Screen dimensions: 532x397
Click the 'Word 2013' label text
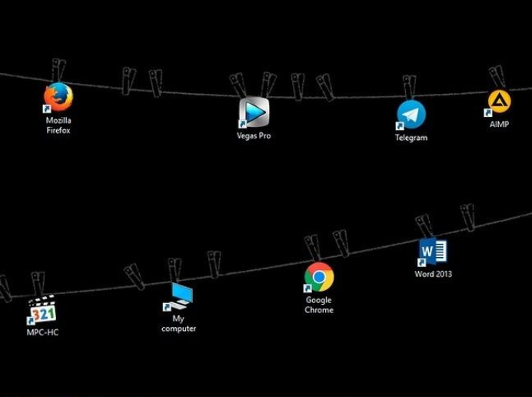434,274
